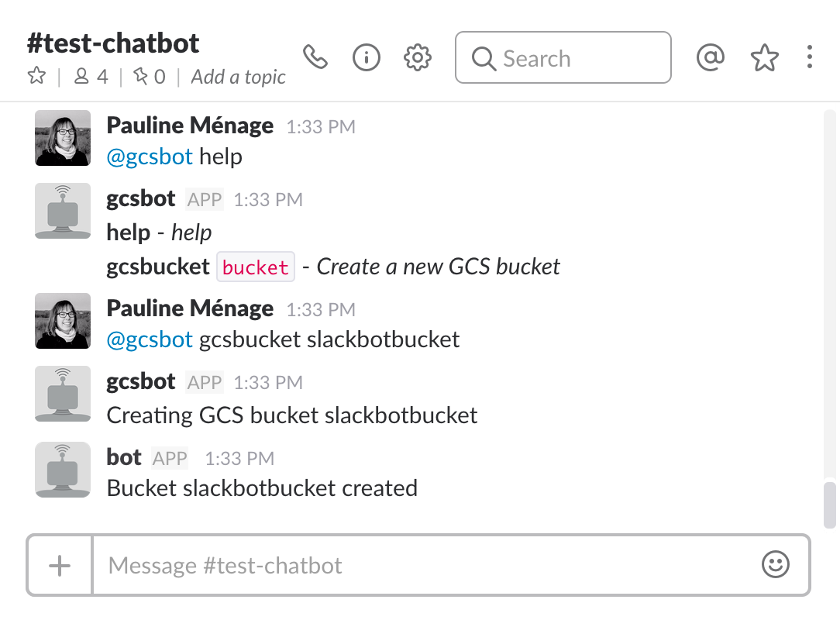Click Pauline Ménage's profile picture

[x=62, y=138]
